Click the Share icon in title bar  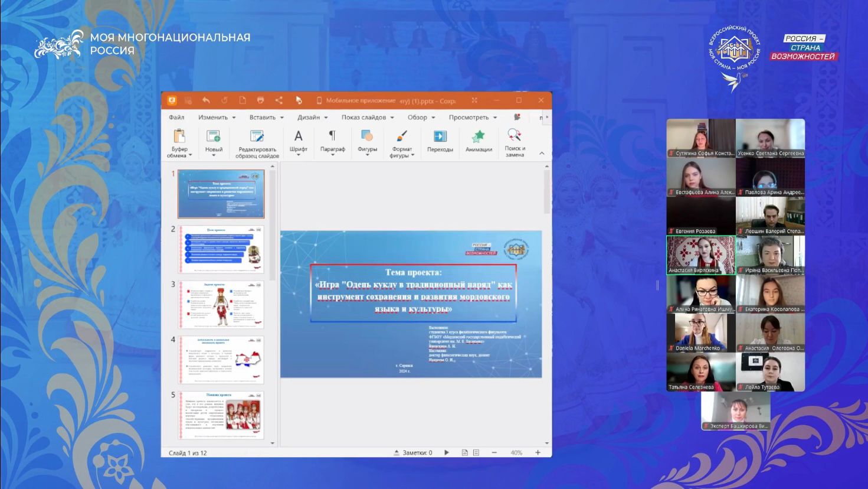point(279,100)
